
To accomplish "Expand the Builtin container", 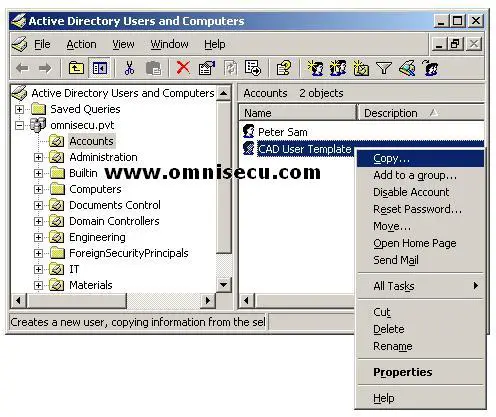I will (38, 173).
